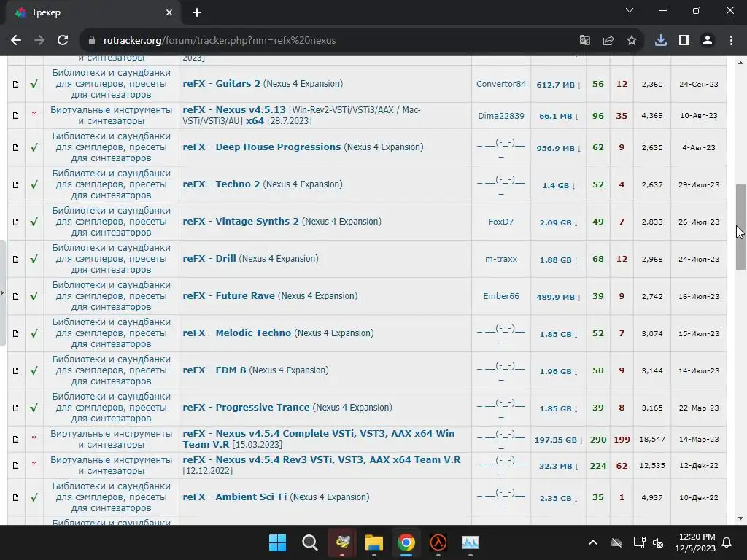Viewport: 747px width, 560px height.
Task: Click the page vertical scrollbar thumb
Action: point(740,227)
